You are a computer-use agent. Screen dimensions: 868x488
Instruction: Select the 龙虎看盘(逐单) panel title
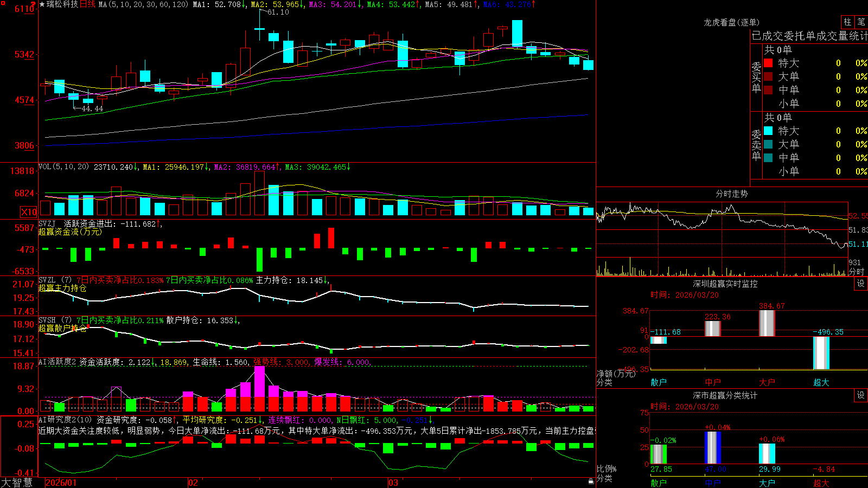tap(731, 22)
